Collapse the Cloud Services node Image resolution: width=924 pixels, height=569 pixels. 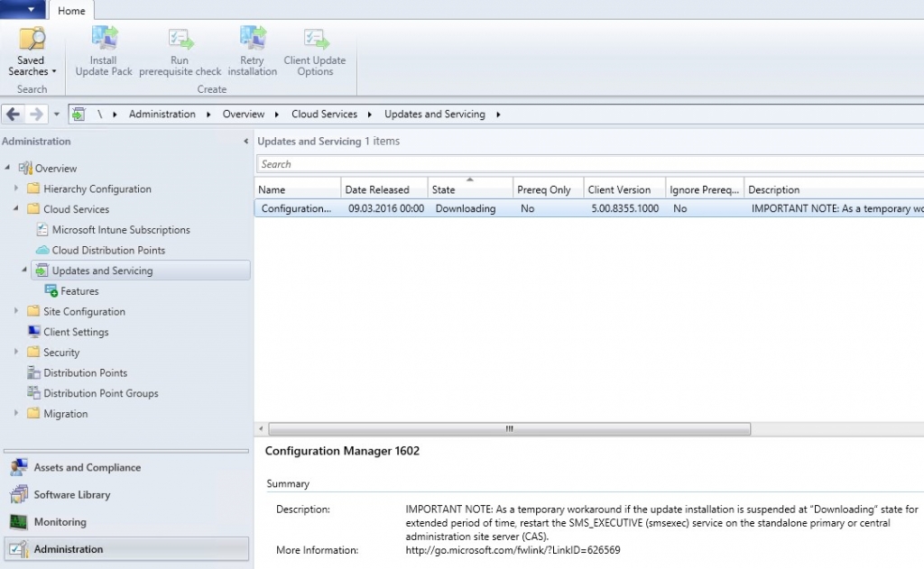point(16,208)
